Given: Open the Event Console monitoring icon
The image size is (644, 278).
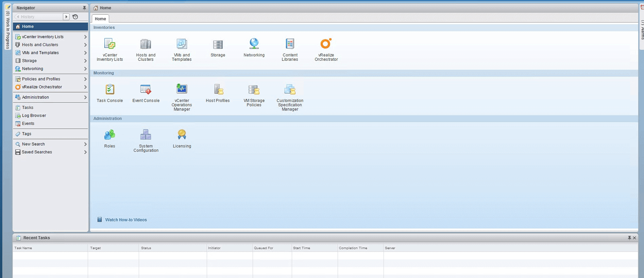Looking at the screenshot, I should tap(146, 90).
